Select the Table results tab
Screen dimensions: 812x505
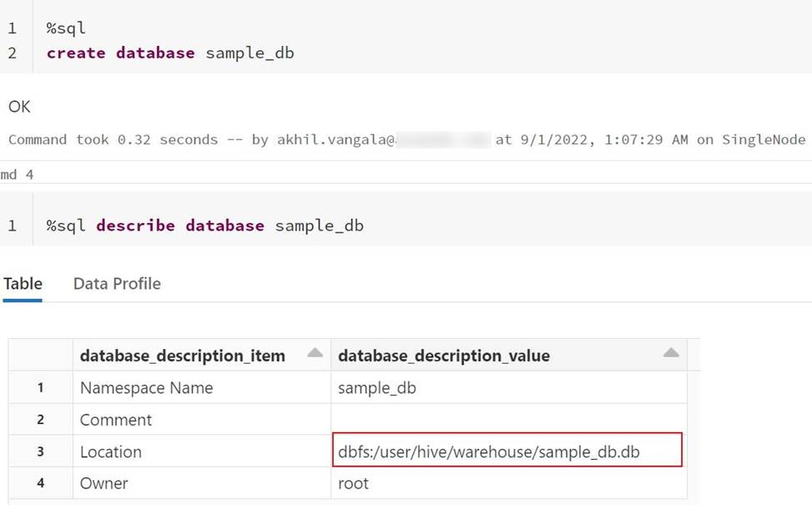pos(23,284)
